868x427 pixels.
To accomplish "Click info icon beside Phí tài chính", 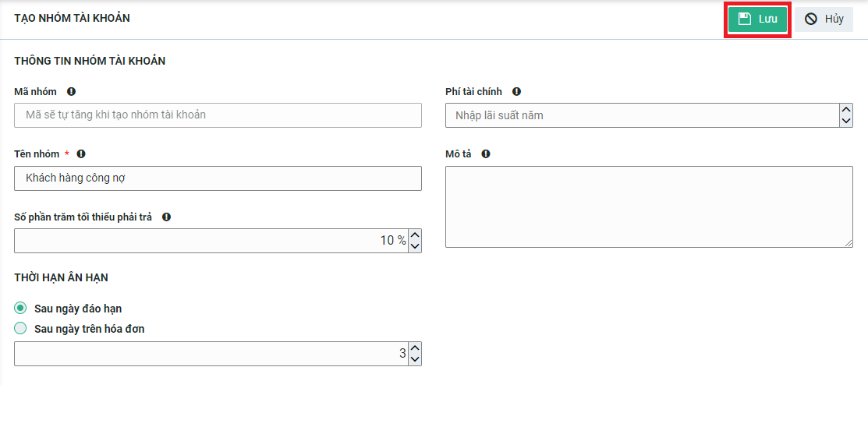I will point(516,92).
